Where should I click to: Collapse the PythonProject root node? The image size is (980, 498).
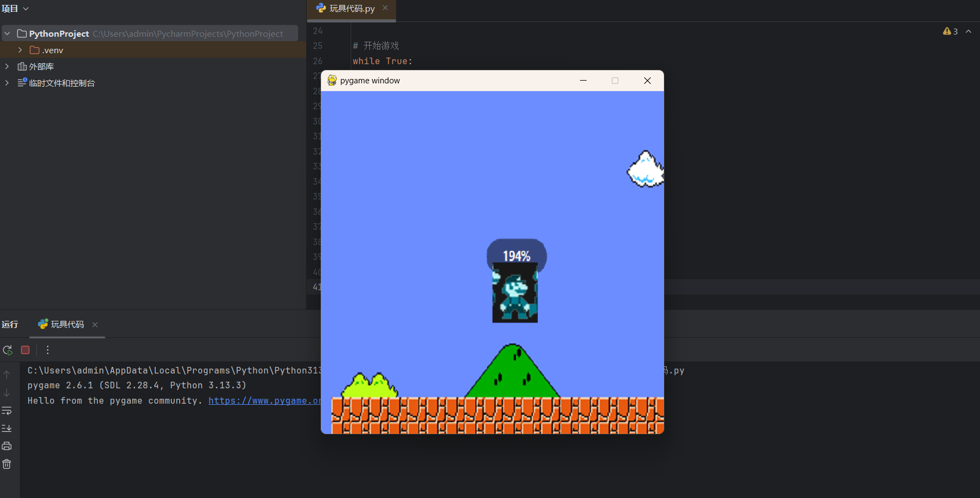click(7, 33)
